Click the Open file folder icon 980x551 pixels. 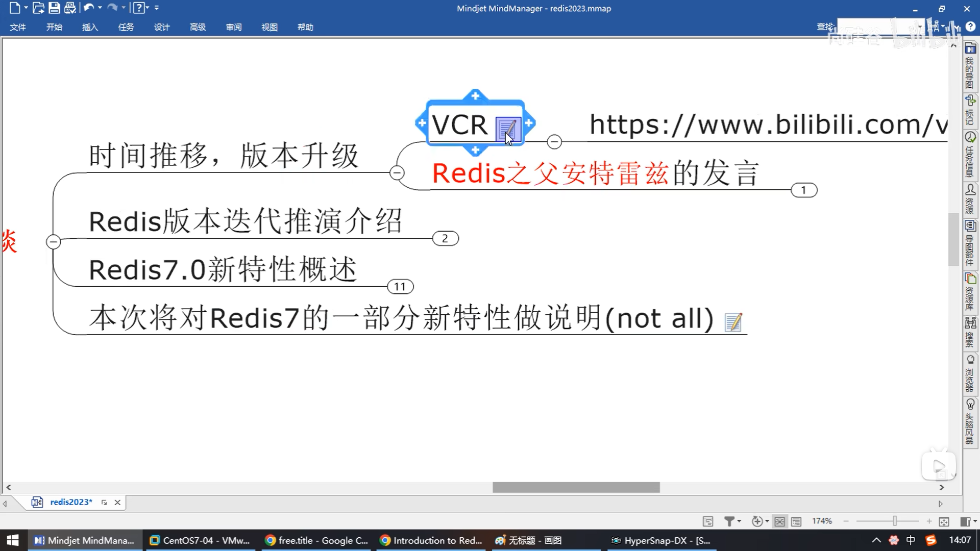(x=38, y=8)
